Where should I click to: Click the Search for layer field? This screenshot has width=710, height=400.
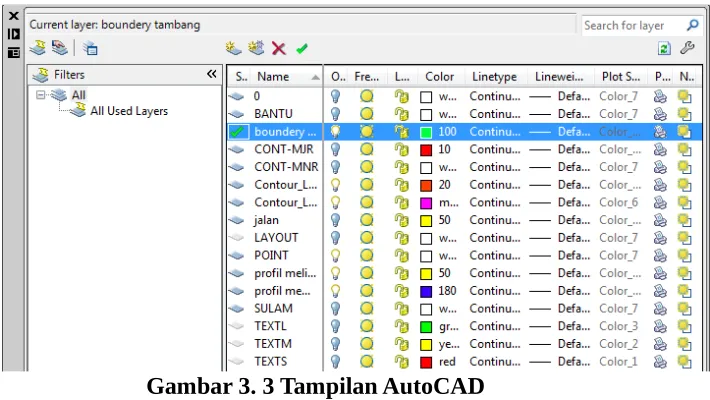coord(633,25)
